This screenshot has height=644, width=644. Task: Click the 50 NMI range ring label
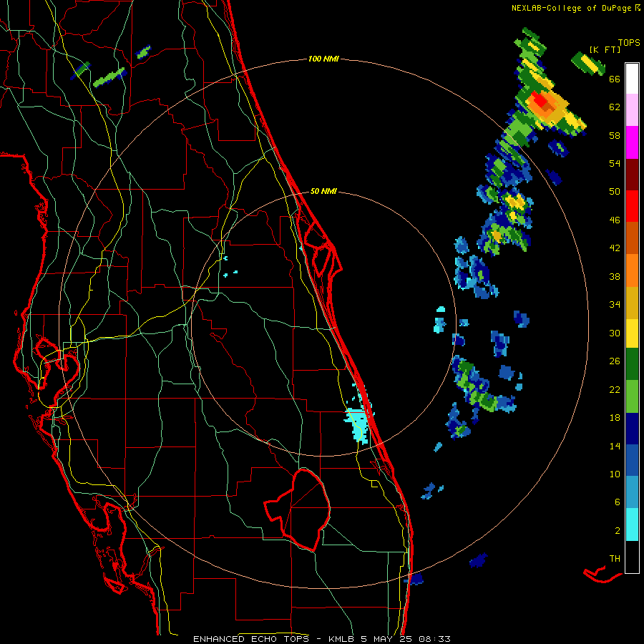tap(323, 191)
